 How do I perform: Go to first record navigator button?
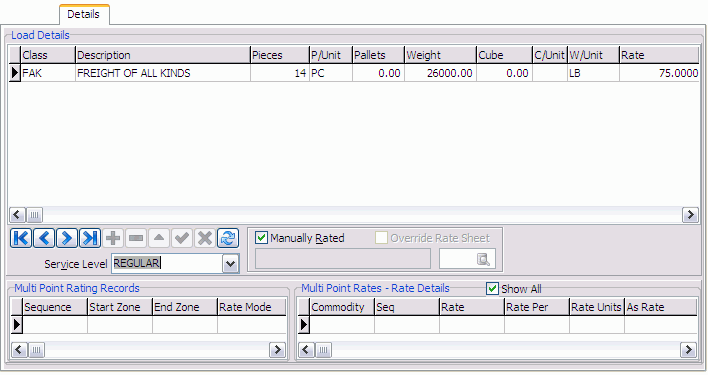pos(21,238)
